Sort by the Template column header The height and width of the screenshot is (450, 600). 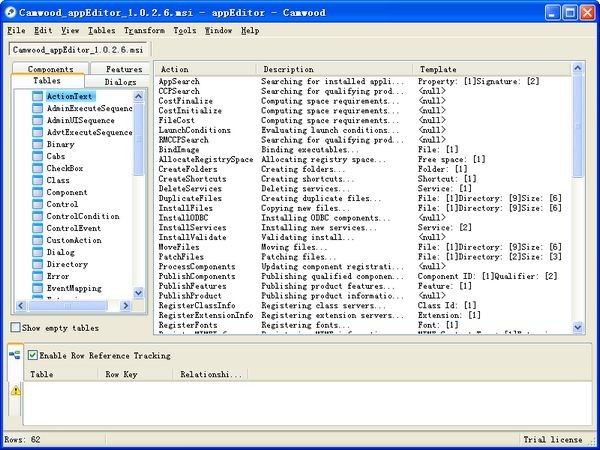(x=492, y=69)
